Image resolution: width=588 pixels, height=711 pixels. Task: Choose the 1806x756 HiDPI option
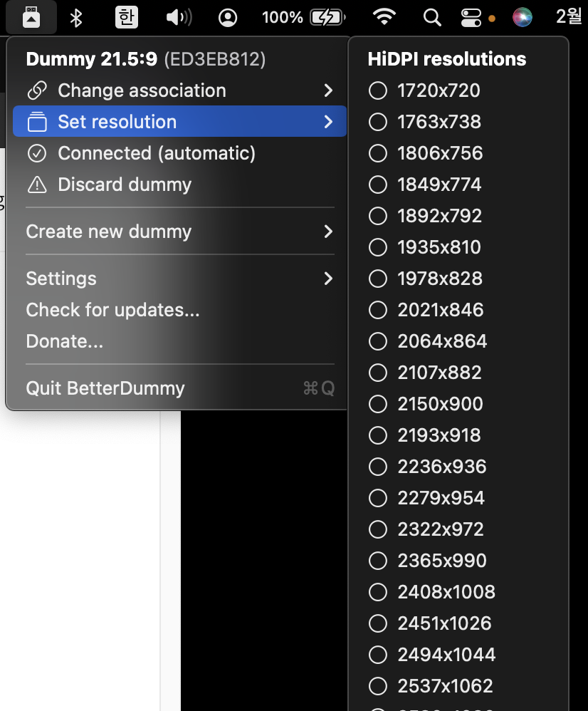tap(458, 153)
